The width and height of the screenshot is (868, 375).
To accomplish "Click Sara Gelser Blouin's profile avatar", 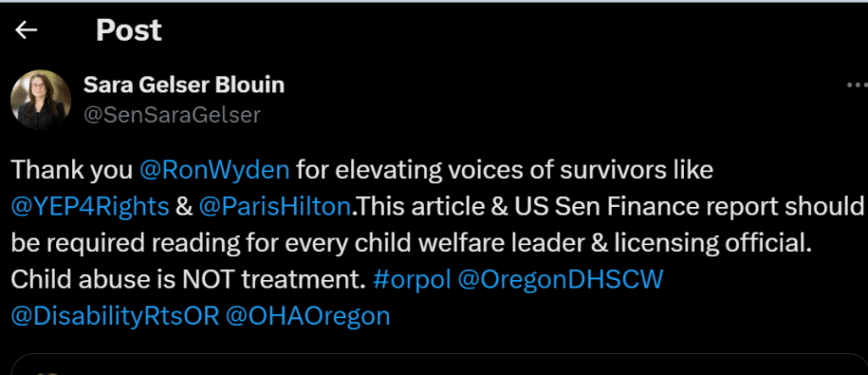I will (41, 99).
